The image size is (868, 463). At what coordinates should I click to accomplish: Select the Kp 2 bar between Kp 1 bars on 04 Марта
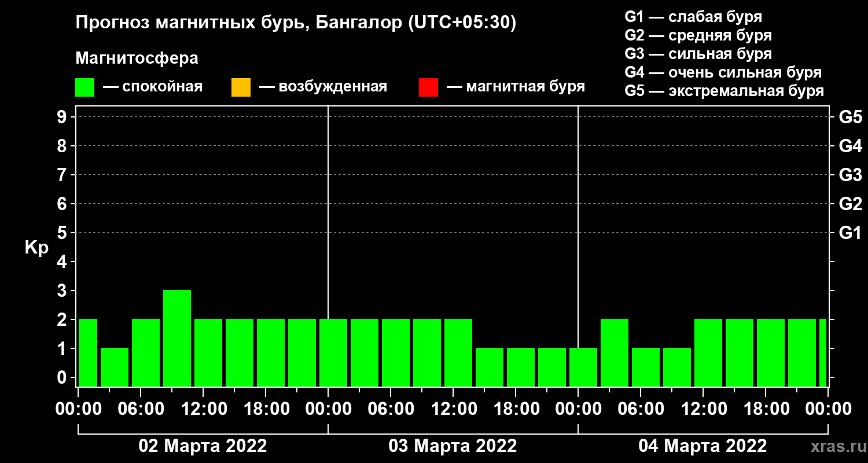(615, 352)
